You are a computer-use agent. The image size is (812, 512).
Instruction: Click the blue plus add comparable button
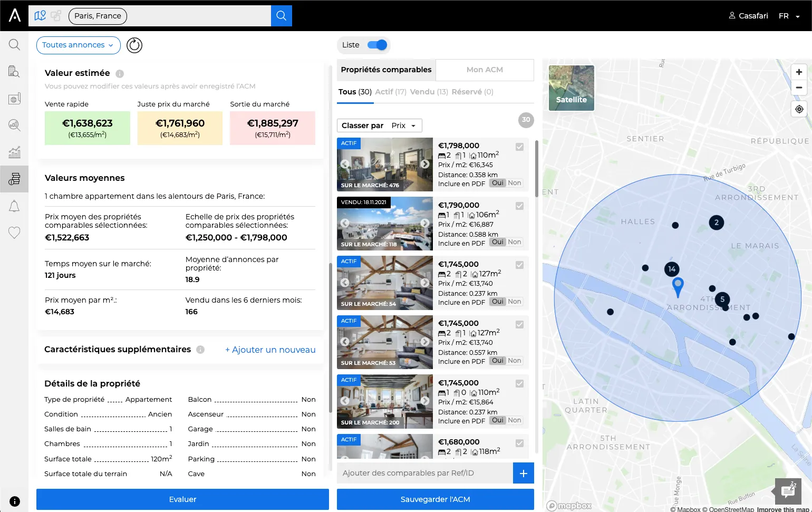524,473
